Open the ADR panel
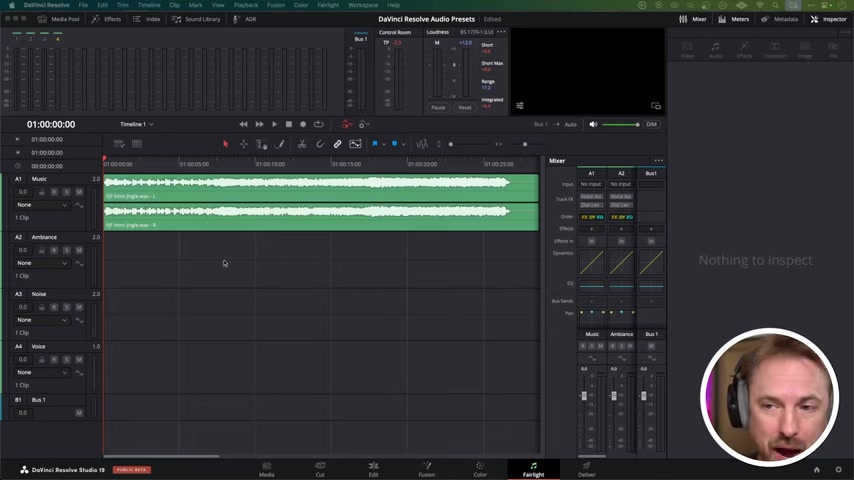Image resolution: width=854 pixels, height=480 pixels. (x=245, y=19)
